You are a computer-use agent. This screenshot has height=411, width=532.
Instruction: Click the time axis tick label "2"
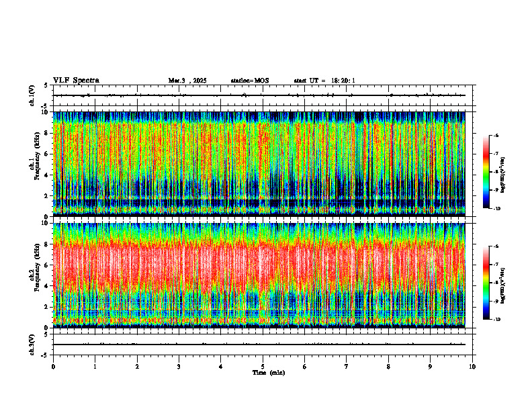(137, 367)
